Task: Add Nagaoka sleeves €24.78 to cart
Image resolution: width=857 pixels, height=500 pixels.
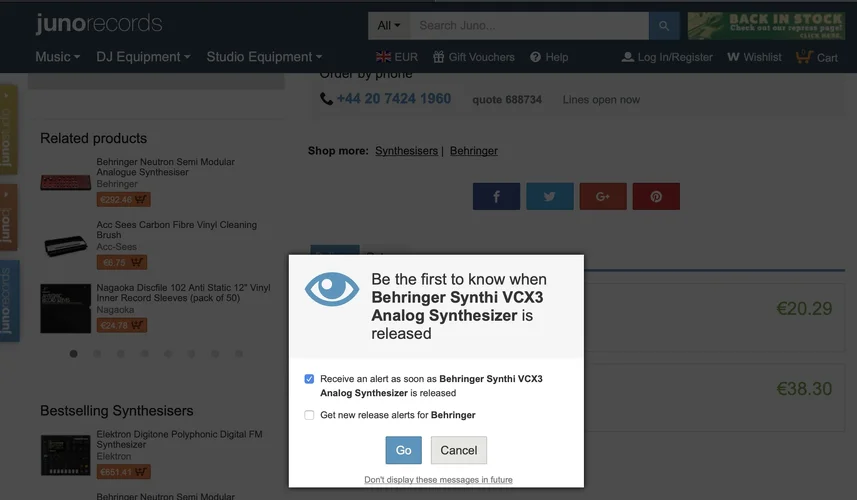Action: (x=122, y=325)
